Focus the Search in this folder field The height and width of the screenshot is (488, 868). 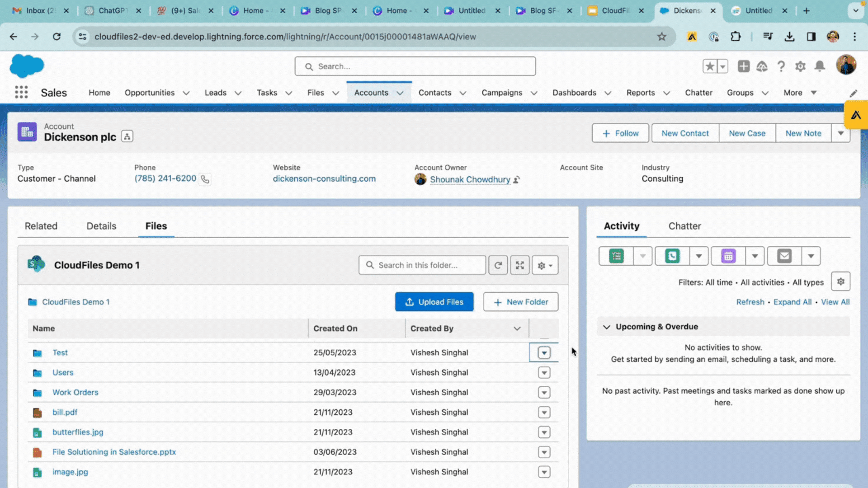(422, 265)
